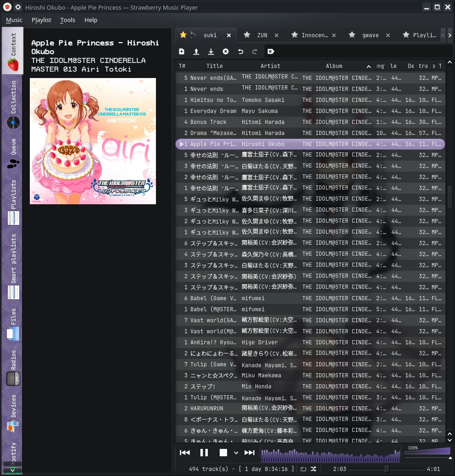455x476 pixels.
Task: Toggle favorite star on Playli… tab
Action: (406, 34)
